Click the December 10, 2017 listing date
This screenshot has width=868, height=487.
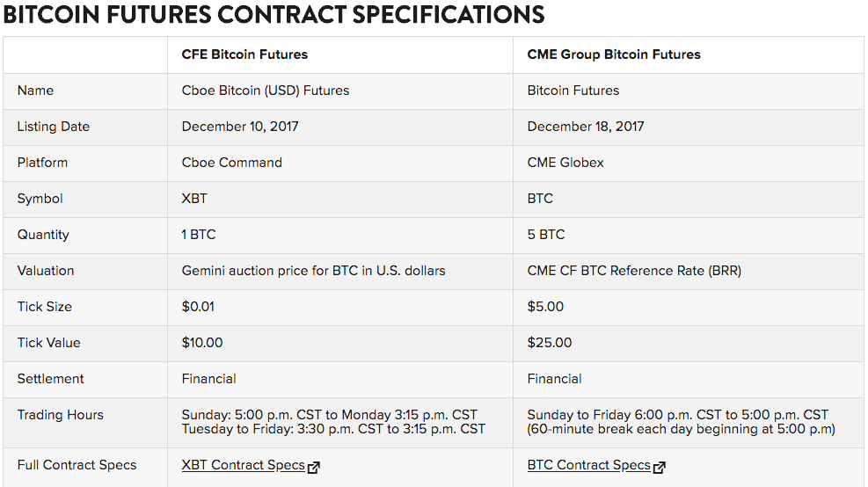[239, 127]
